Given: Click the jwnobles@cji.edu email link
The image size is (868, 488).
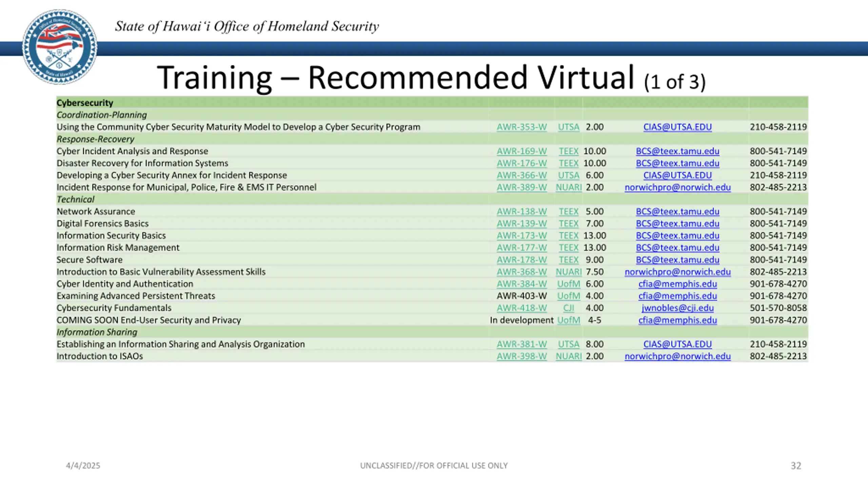Looking at the screenshot, I should click(677, 308).
